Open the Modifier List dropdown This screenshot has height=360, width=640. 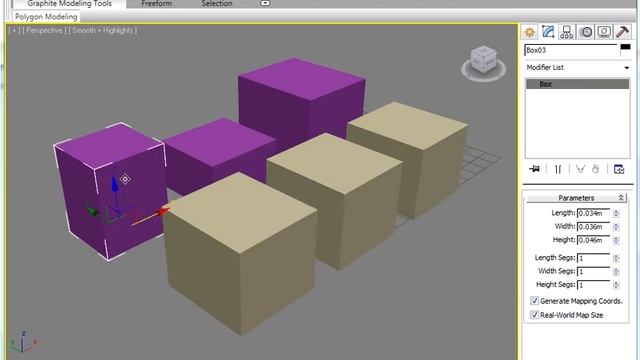coord(578,67)
